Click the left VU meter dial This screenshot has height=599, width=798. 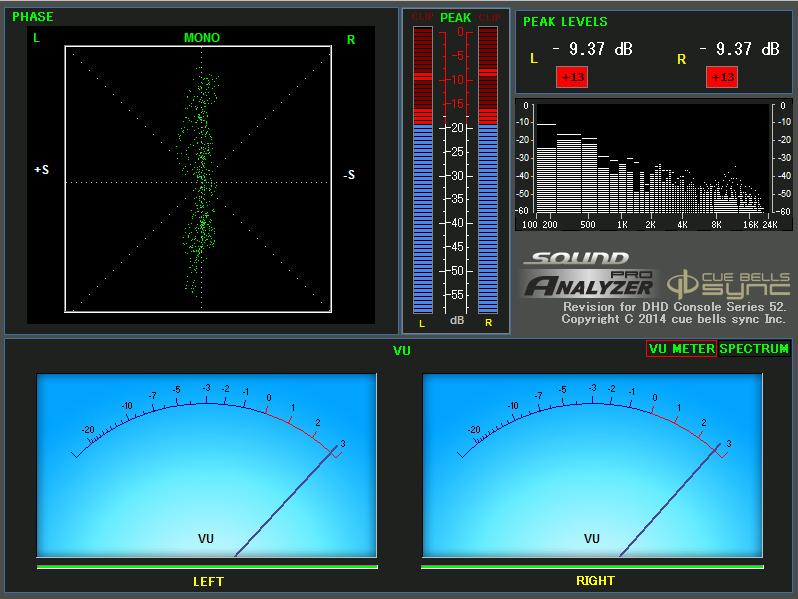(207, 465)
